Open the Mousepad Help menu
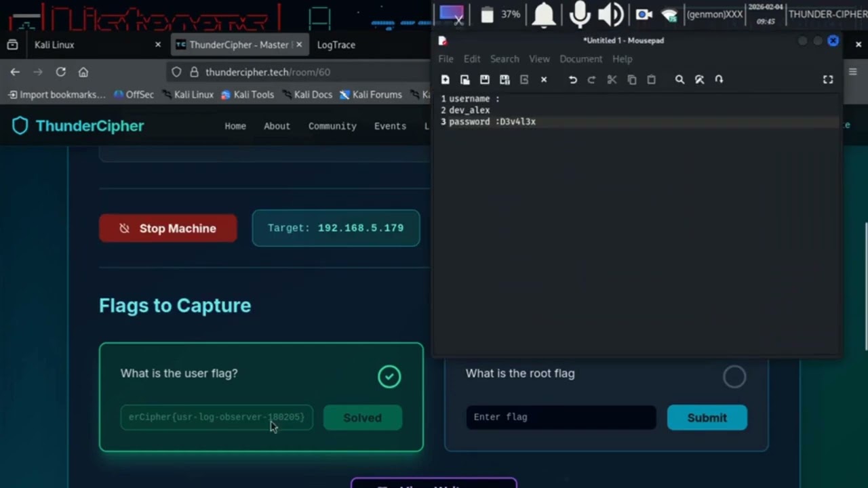The image size is (868, 488). pos(622,59)
